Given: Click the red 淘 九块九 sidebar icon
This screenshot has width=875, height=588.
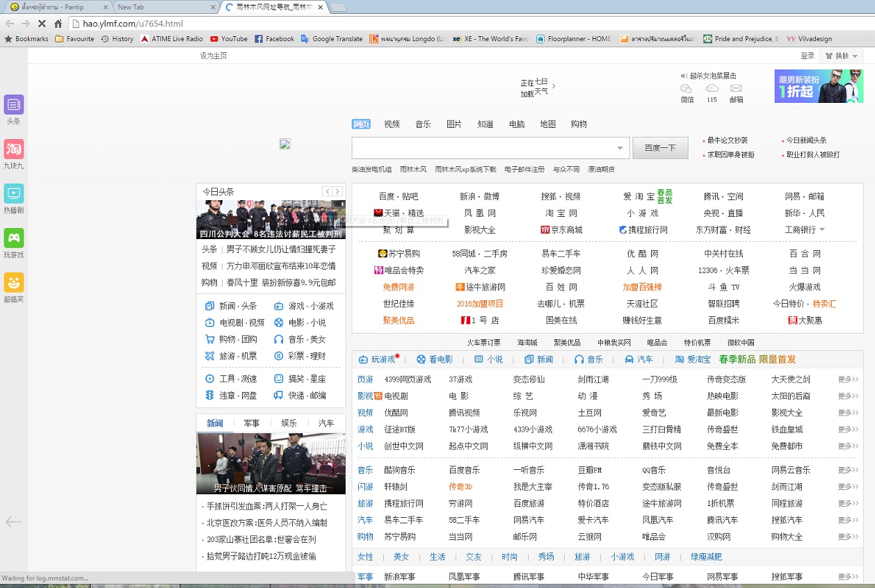Looking at the screenshot, I should (14, 149).
